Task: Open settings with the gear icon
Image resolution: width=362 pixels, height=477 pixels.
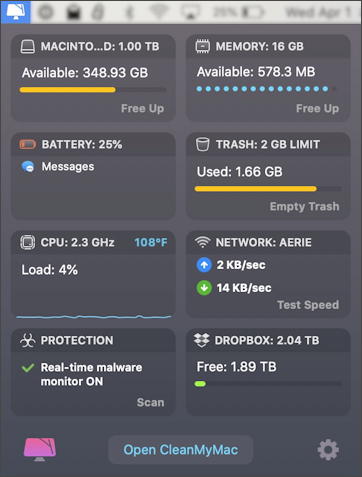Action: [x=328, y=450]
